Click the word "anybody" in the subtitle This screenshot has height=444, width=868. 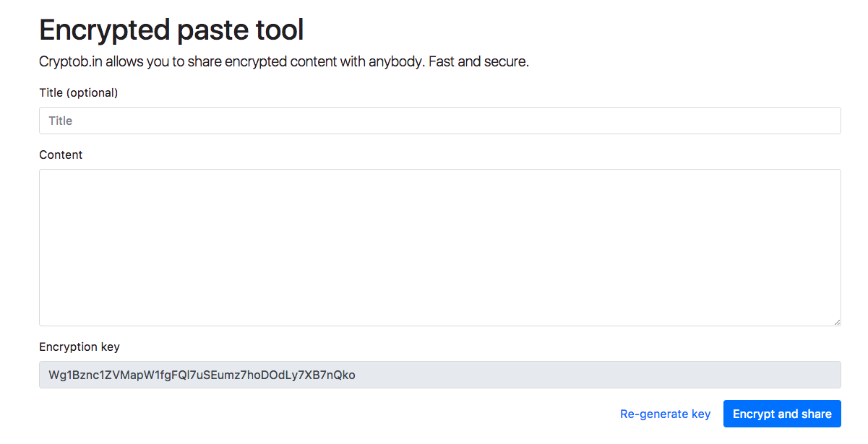[395, 61]
